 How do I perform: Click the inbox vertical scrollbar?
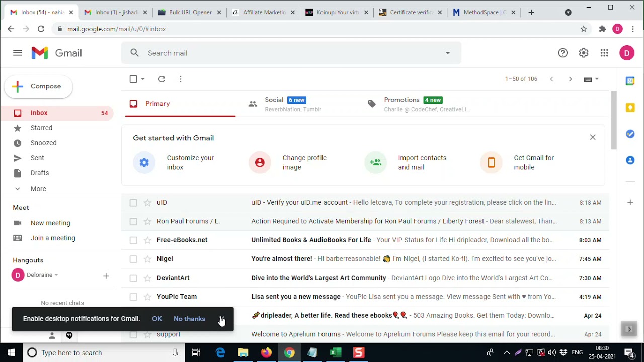[614, 120]
